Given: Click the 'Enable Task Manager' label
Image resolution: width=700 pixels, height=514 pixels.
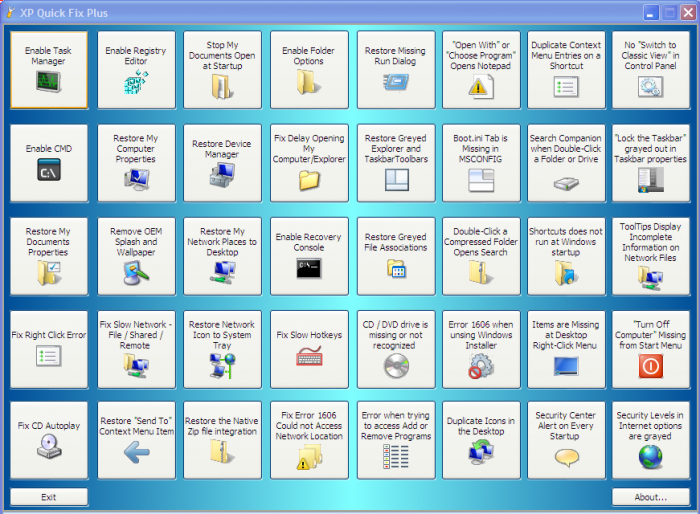Looking at the screenshot, I should point(48,56).
